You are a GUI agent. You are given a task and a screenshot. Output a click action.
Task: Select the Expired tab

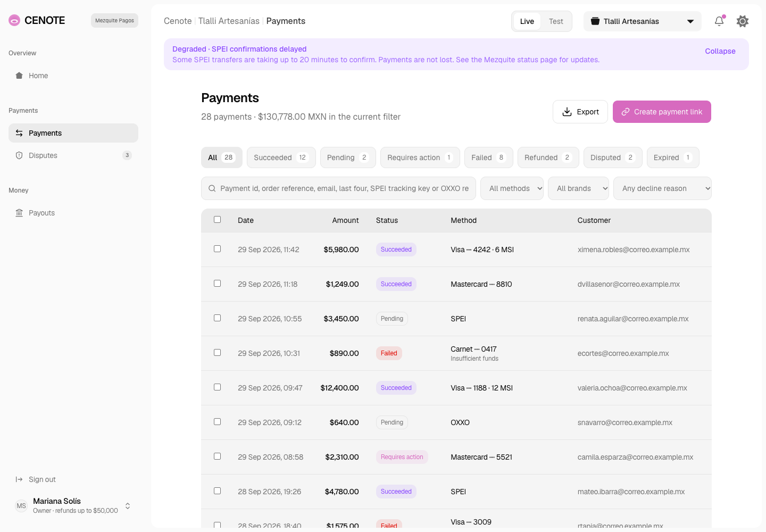pos(673,157)
